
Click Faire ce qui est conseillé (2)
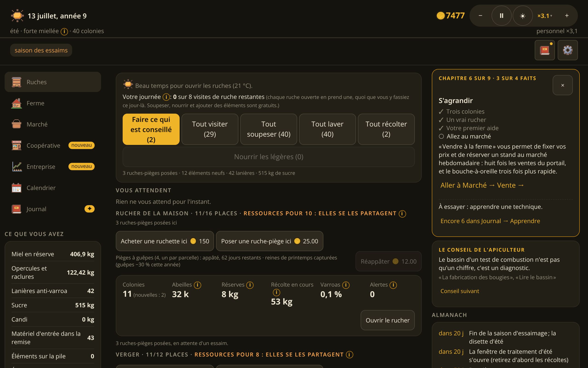pyautogui.click(x=151, y=129)
